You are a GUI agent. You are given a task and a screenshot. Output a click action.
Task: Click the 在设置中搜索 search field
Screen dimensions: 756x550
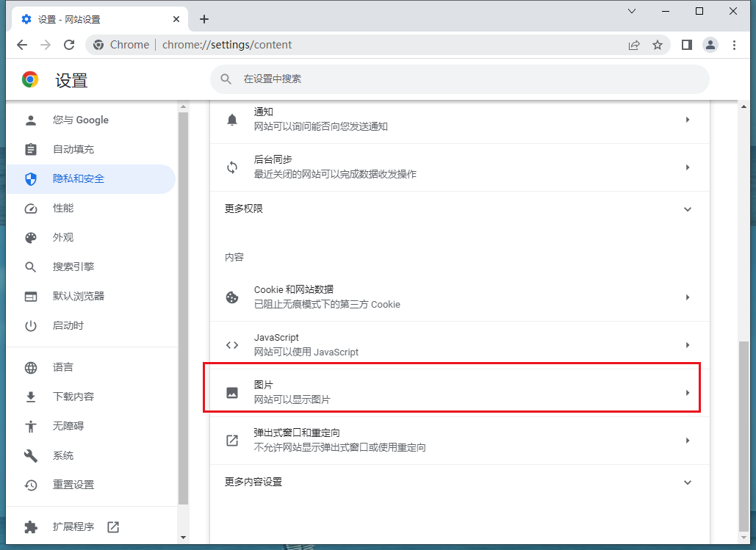(459, 79)
